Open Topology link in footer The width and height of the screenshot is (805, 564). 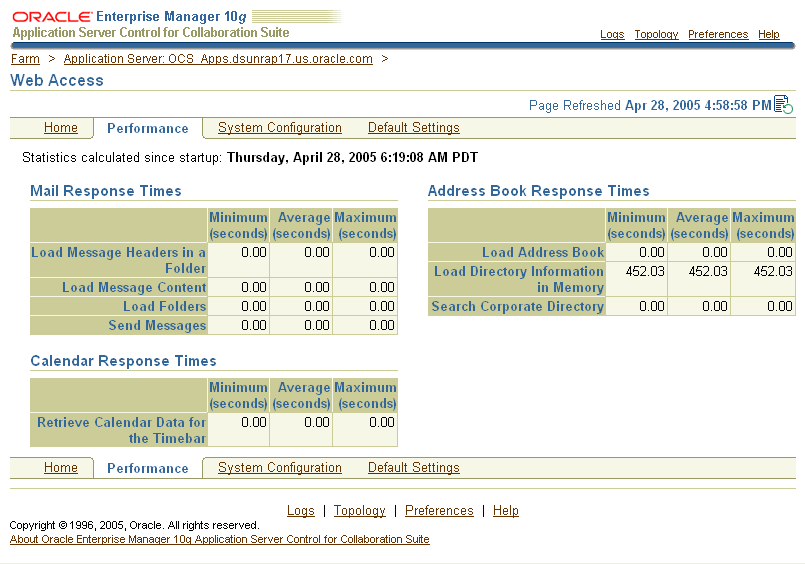[360, 511]
